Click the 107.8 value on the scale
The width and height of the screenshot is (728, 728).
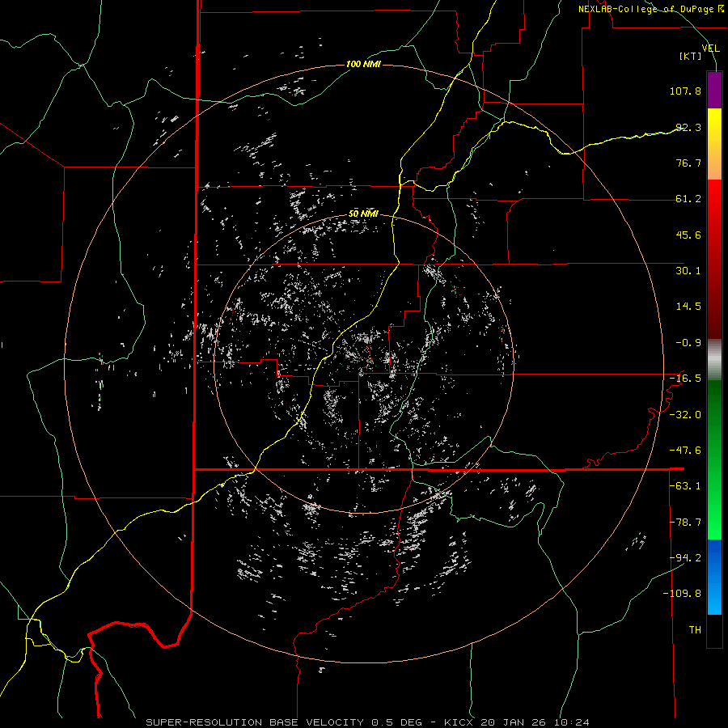point(685,91)
